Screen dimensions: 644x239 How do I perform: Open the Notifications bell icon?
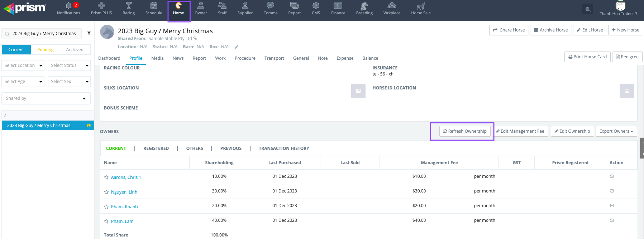click(x=68, y=6)
